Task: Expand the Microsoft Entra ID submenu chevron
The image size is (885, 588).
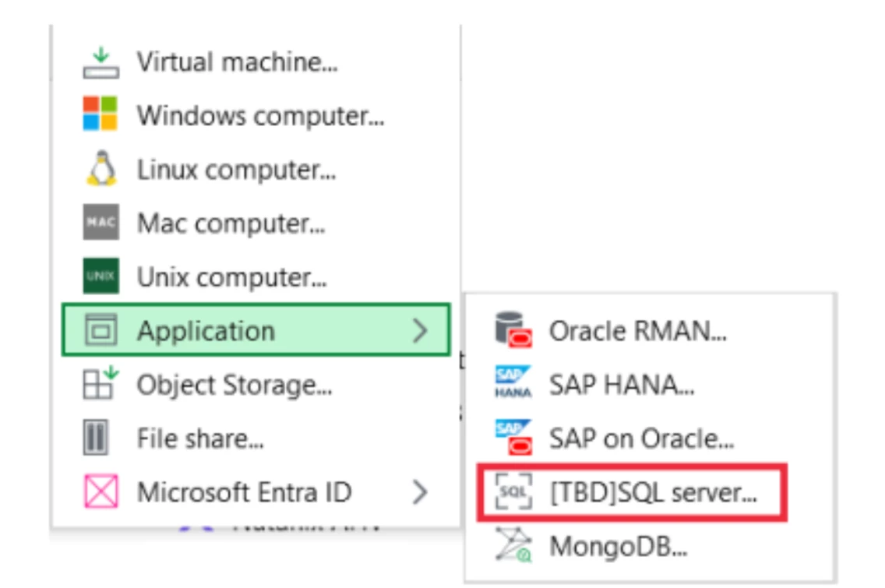Action: tap(421, 492)
